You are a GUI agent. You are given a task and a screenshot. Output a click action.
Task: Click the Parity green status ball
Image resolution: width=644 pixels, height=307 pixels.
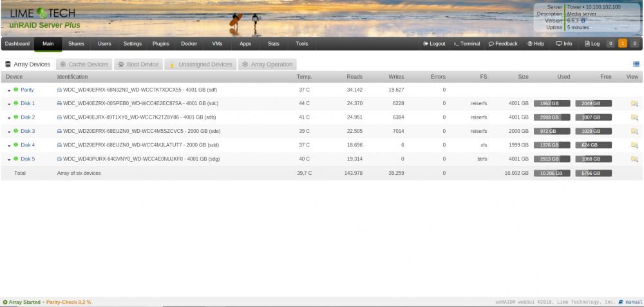point(16,89)
